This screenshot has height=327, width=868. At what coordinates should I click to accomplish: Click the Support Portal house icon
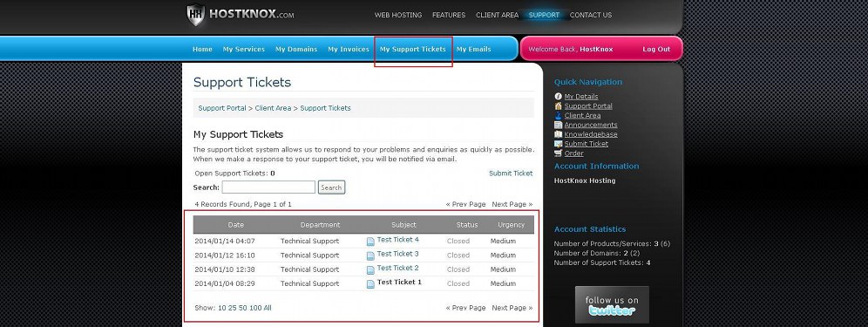558,106
